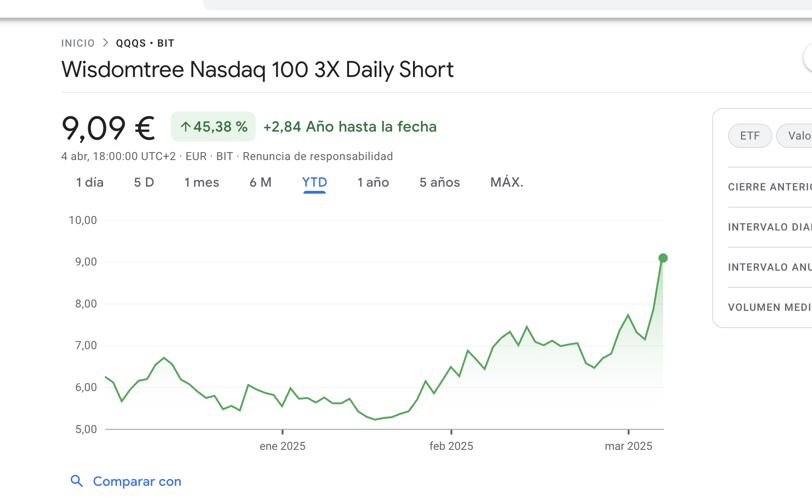Go to the INICIO breadcrumb link
Viewport: 812px width, 504px height.
point(78,43)
